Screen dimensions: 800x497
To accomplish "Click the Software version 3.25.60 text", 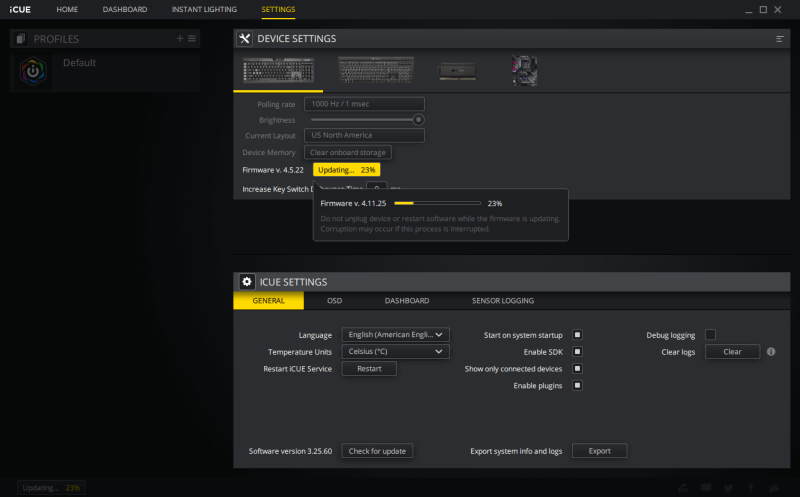I will coord(290,451).
